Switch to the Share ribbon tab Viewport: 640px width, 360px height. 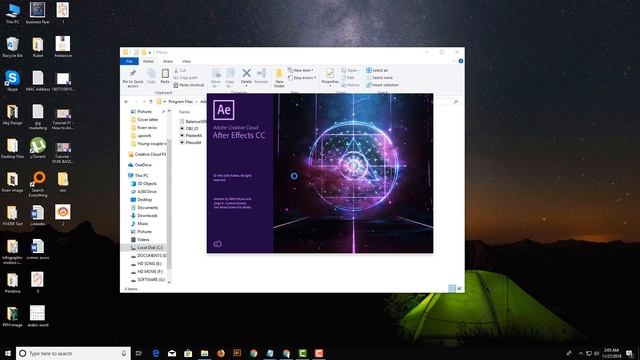tap(168, 61)
